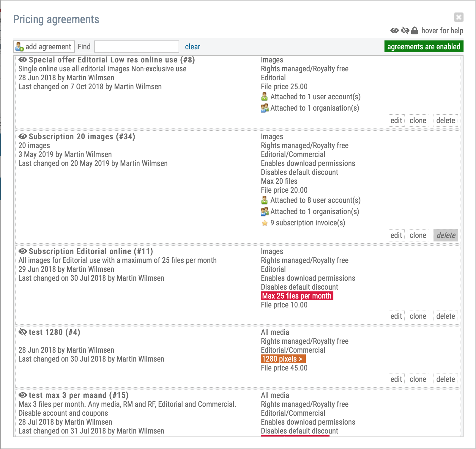
Task: Toggle visibility eye of Special offer Editorial agreement
Action: (23, 60)
